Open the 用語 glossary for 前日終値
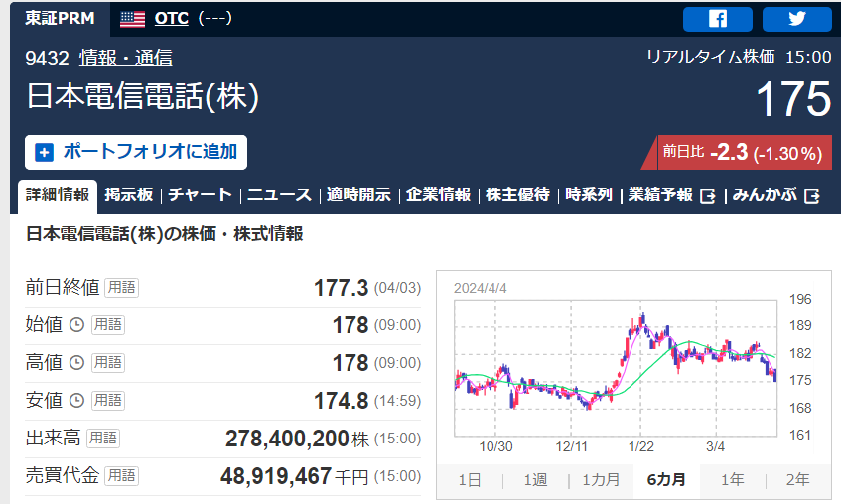Viewport: 841px width, 504px height. tap(122, 288)
